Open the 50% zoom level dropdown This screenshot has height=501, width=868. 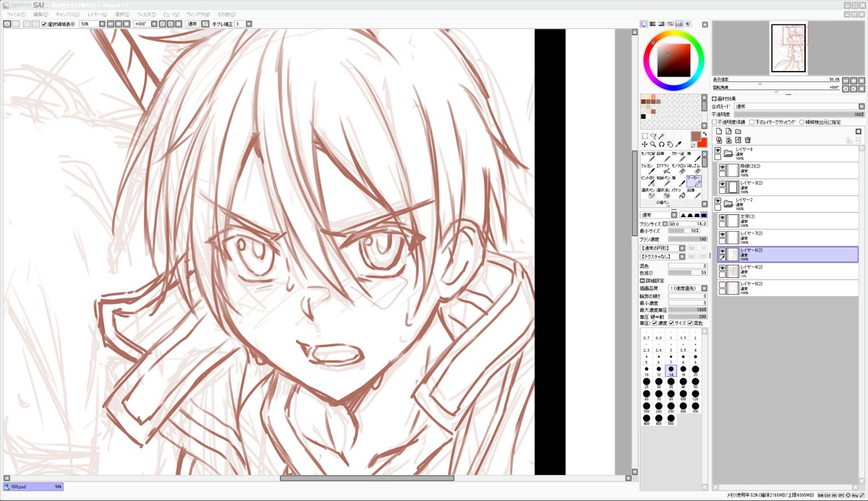(x=102, y=24)
